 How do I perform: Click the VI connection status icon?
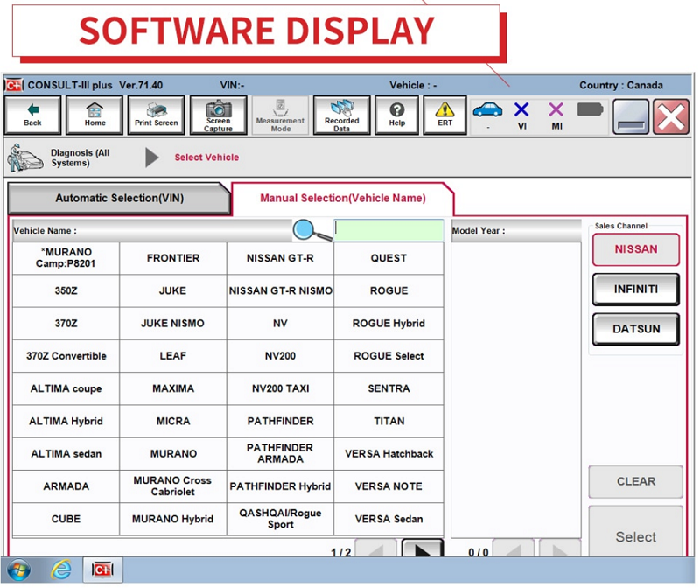click(x=521, y=110)
